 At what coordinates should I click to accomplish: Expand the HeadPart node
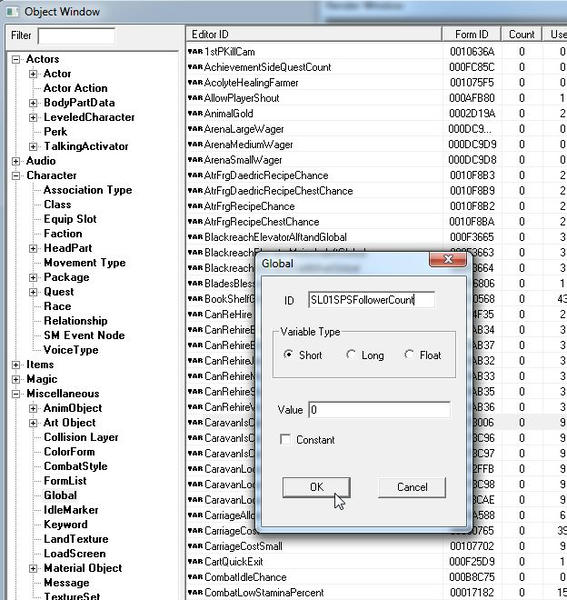(x=33, y=248)
